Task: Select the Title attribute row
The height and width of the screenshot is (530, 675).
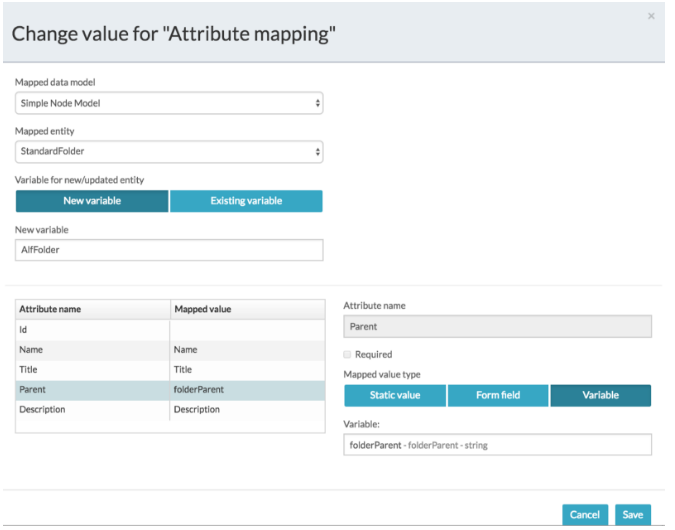Action: (x=170, y=369)
